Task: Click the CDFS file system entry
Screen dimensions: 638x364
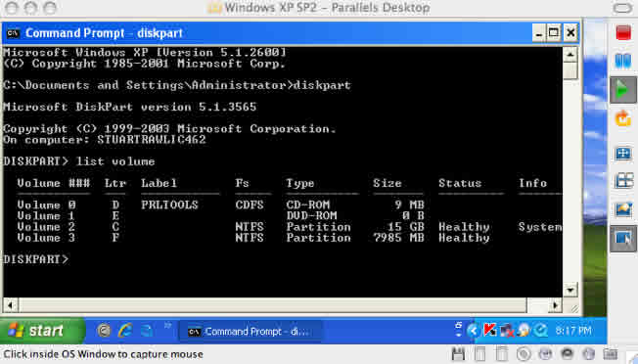Action: pyautogui.click(x=250, y=205)
